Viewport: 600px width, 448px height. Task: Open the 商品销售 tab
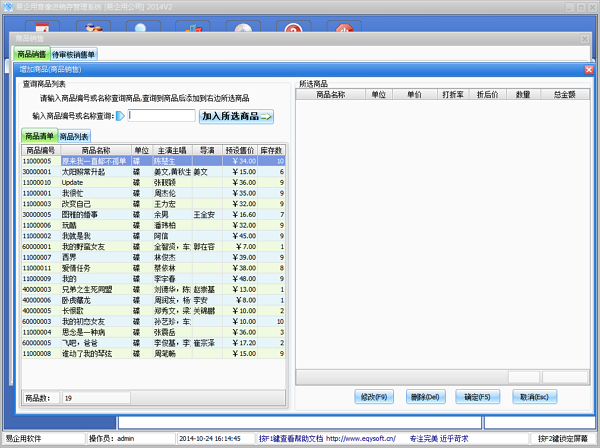pos(32,54)
